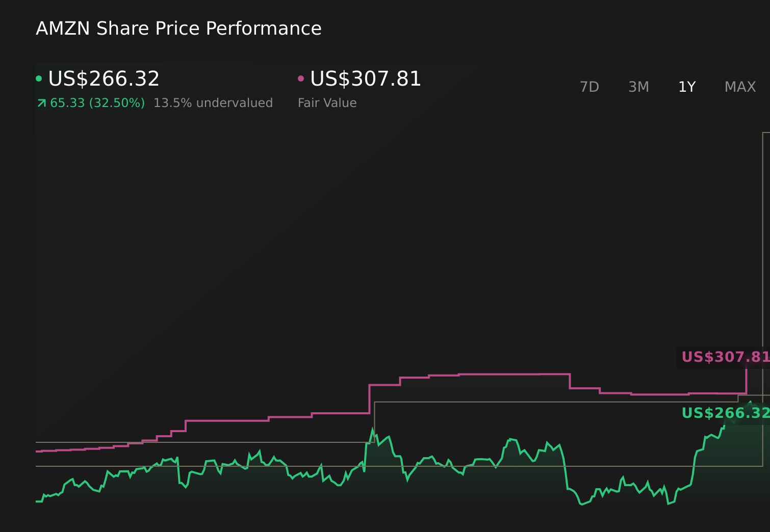Click the "AMZN Share Price Performance" title
This screenshot has height=532, width=770.
pos(178,29)
